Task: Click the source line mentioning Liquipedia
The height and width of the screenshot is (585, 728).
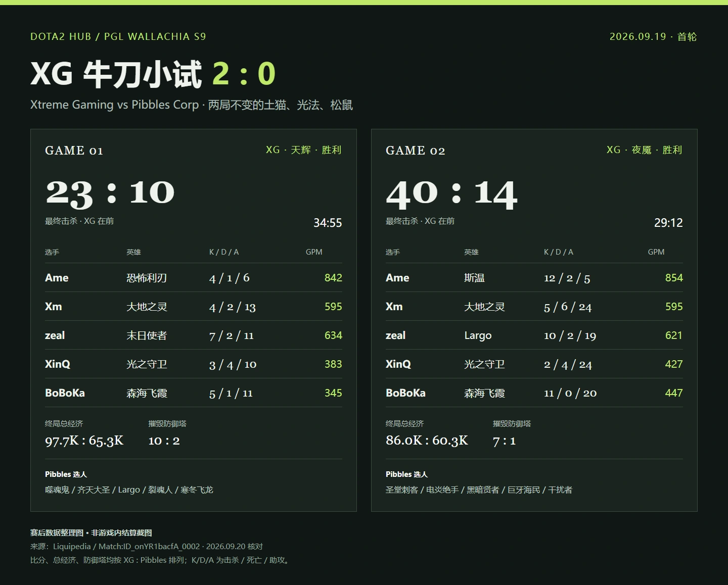Action: click(147, 547)
